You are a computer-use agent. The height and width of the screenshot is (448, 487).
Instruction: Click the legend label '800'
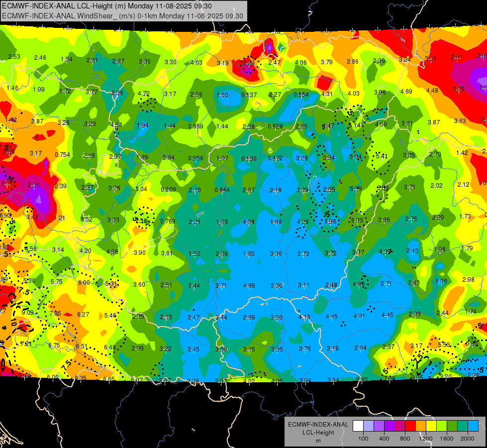[x=405, y=439]
